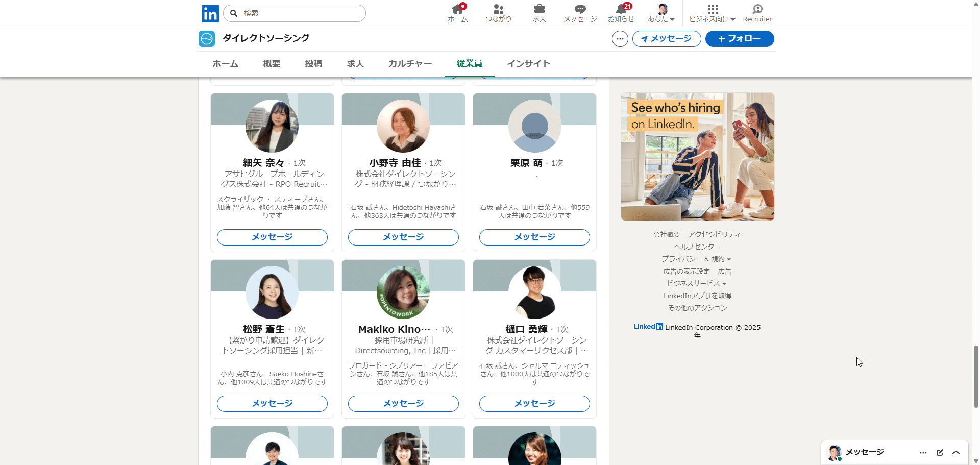Open Makiko Kino profile photo
Image resolution: width=980 pixels, height=465 pixels.
click(x=403, y=292)
